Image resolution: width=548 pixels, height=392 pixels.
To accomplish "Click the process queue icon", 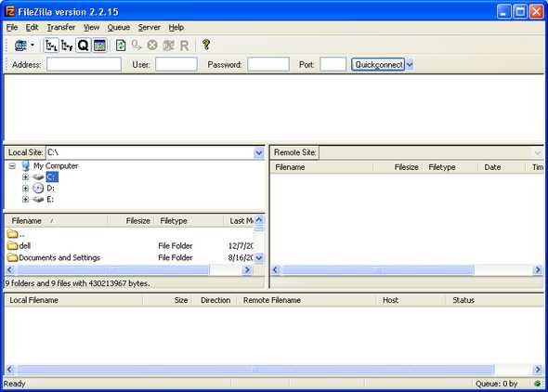I will [137, 46].
